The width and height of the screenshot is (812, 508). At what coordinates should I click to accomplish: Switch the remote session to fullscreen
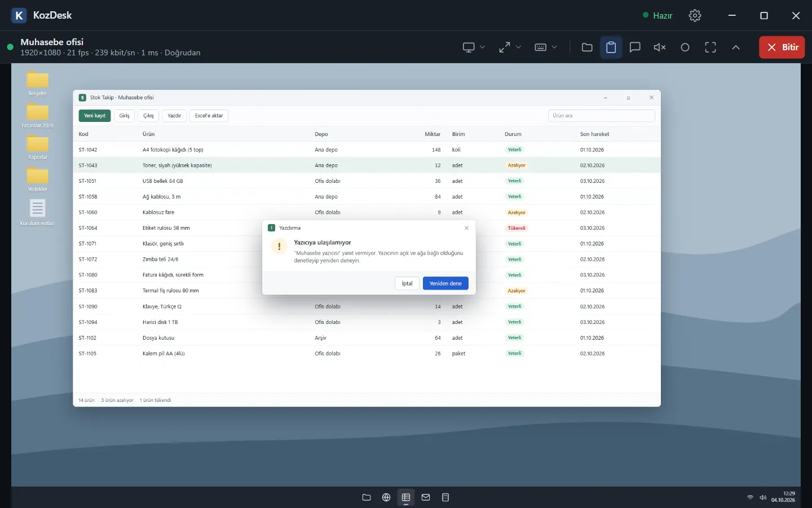[710, 47]
